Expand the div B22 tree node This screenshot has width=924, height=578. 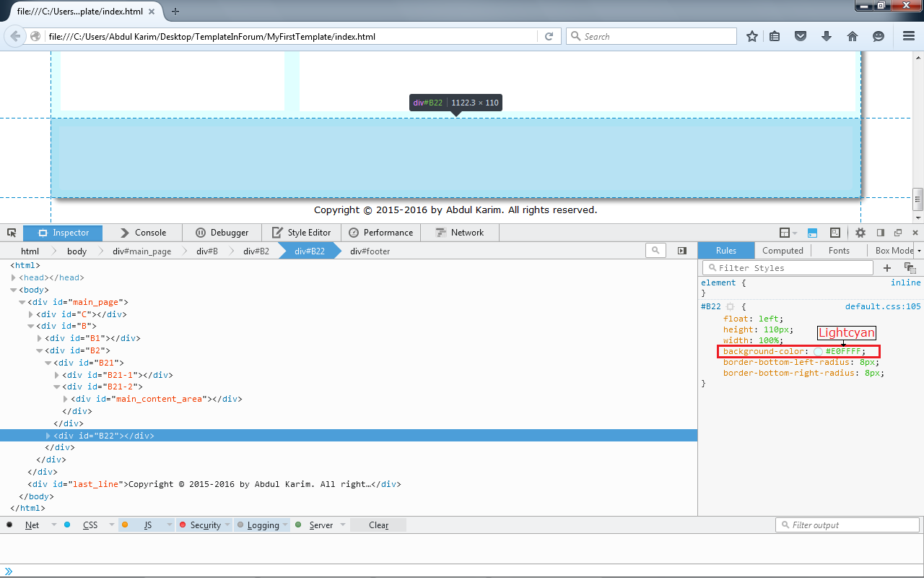point(49,436)
